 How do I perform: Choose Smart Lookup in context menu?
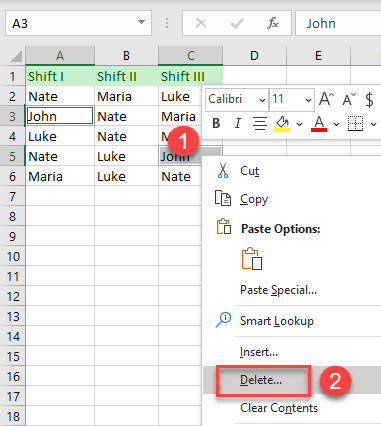pos(277,321)
